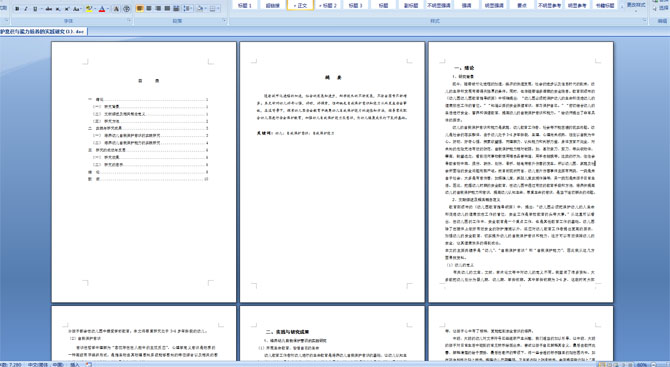Image resolution: width=670 pixels, height=367 pixels.
Task: Align paragraph left
Action: click(x=140, y=9)
